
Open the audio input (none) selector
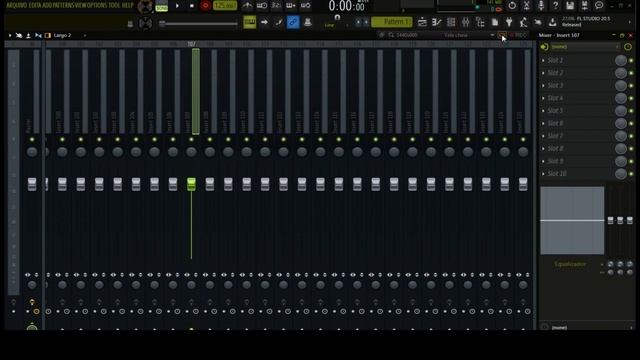tap(584, 47)
